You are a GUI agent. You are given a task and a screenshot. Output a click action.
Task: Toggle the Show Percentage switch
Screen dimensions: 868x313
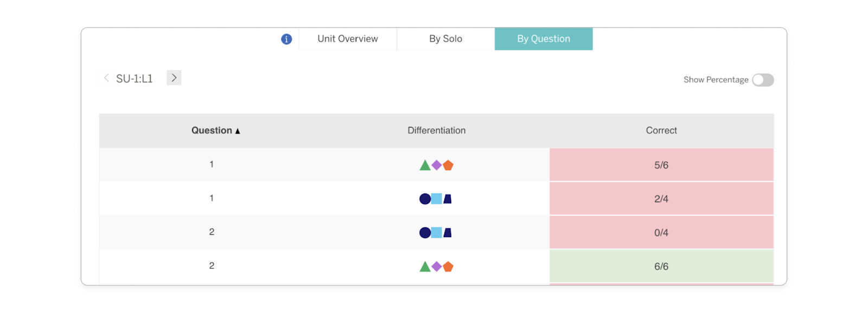click(763, 80)
